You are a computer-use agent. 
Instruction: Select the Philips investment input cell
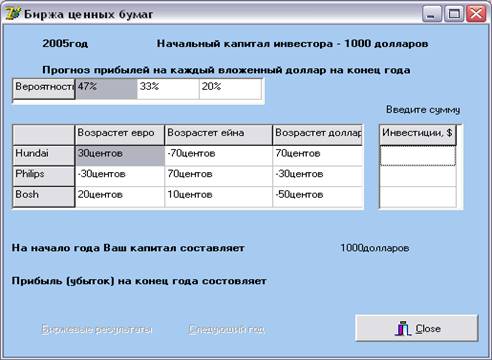418,176
